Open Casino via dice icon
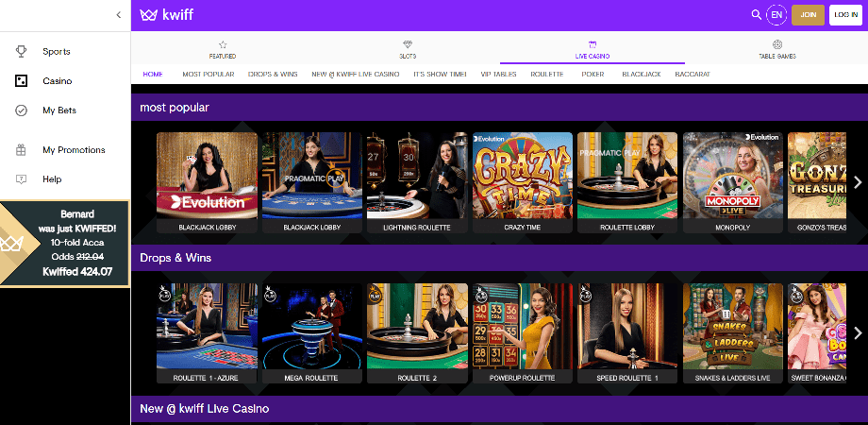Screen dimensions: 868x425 pos(21,81)
